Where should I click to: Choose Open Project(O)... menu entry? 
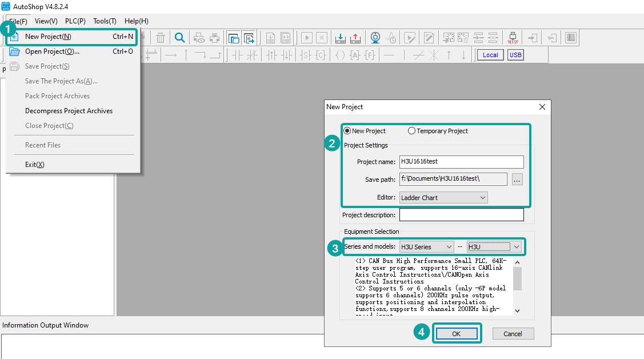click(73, 51)
